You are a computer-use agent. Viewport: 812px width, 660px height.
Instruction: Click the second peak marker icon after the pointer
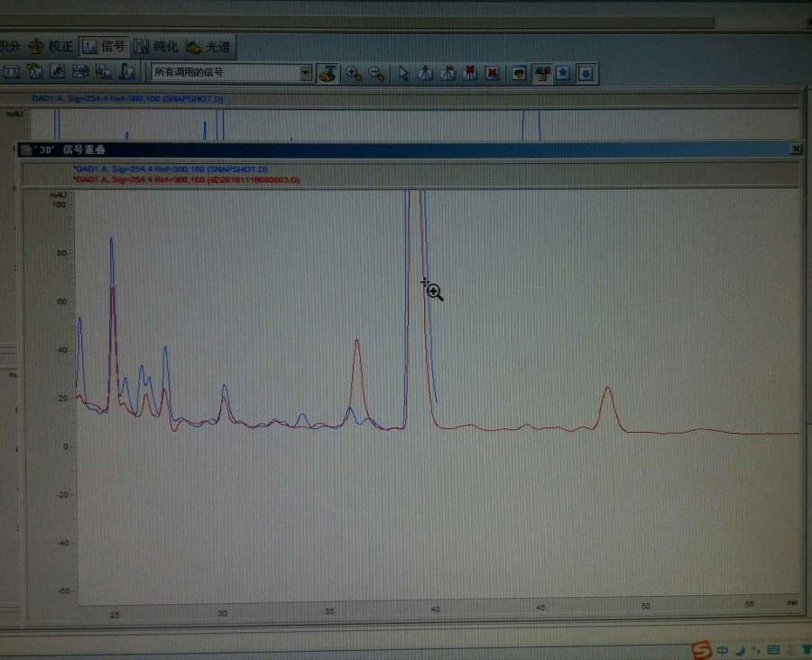coord(448,74)
